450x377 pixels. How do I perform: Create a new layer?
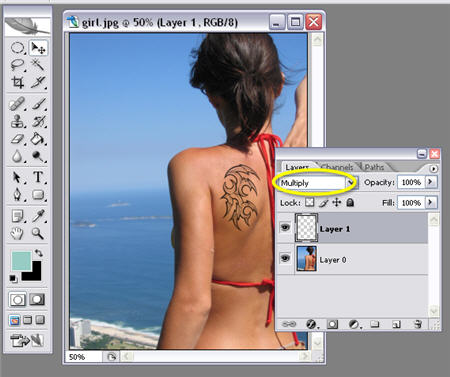click(396, 324)
